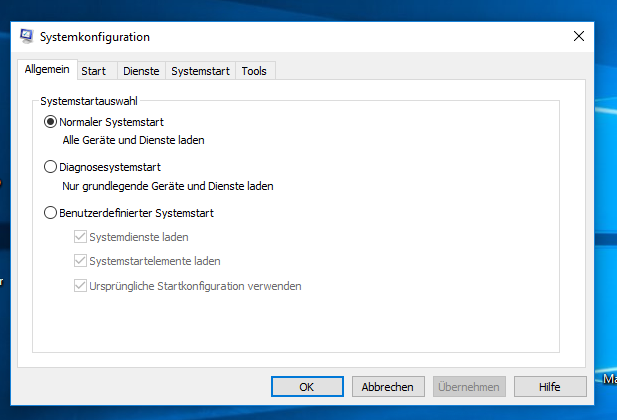Click the 'Alle Geräte und Dienste laden' description
617x420 pixels.
(133, 140)
